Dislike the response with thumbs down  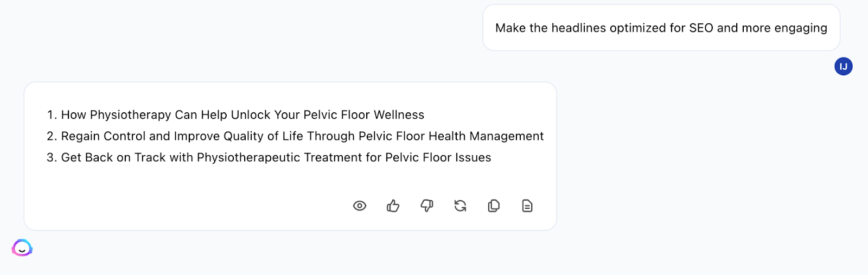pyautogui.click(x=427, y=206)
